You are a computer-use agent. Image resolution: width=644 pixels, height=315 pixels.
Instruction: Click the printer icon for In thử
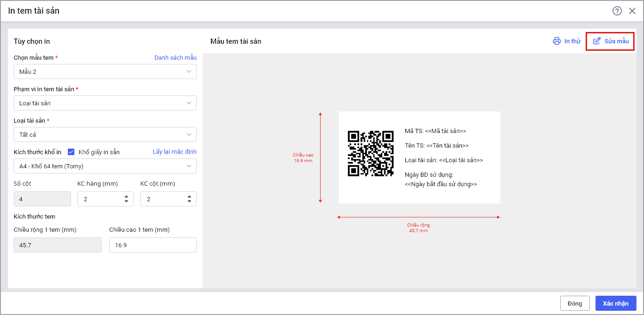557,41
